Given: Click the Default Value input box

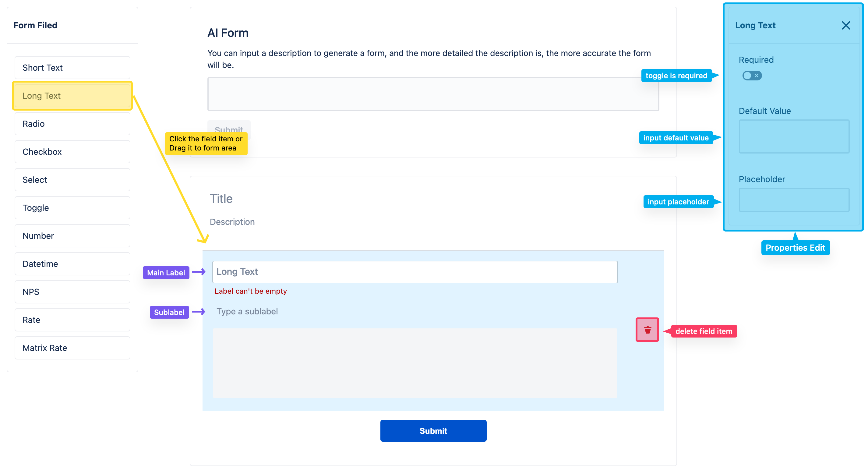Looking at the screenshot, I should pos(793,136).
